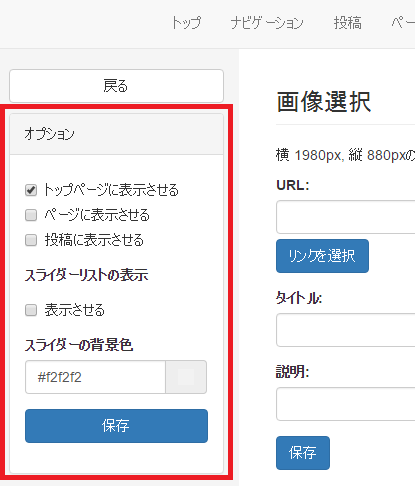Viewport: 415px width, 486px height.
Task: Click the small 保存 button under 説明
Action: point(303,453)
